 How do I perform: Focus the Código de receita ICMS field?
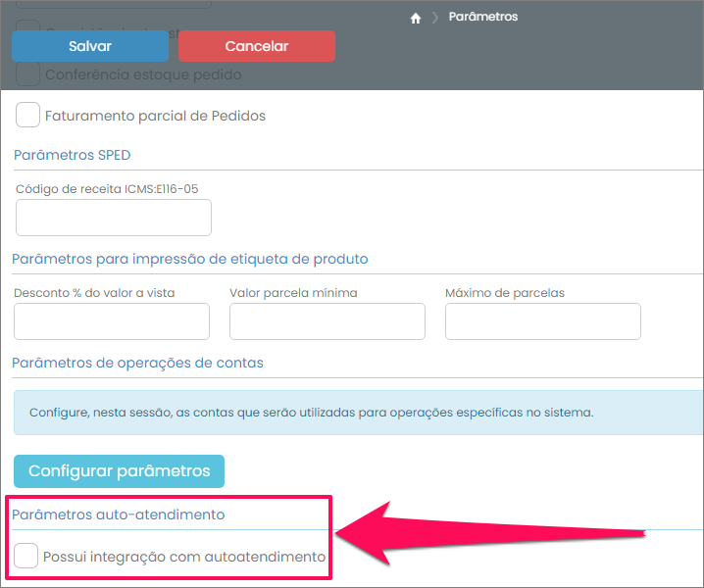114,218
